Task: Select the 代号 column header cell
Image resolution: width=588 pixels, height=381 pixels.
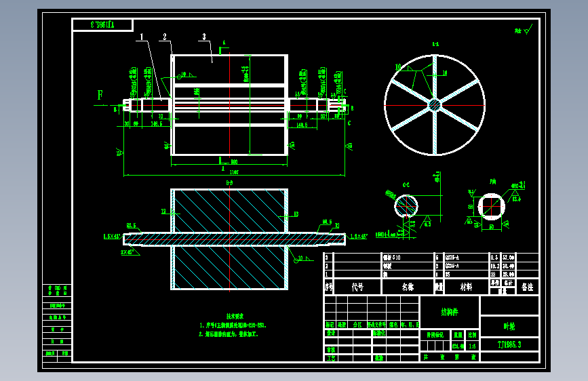Action: pyautogui.click(x=357, y=287)
